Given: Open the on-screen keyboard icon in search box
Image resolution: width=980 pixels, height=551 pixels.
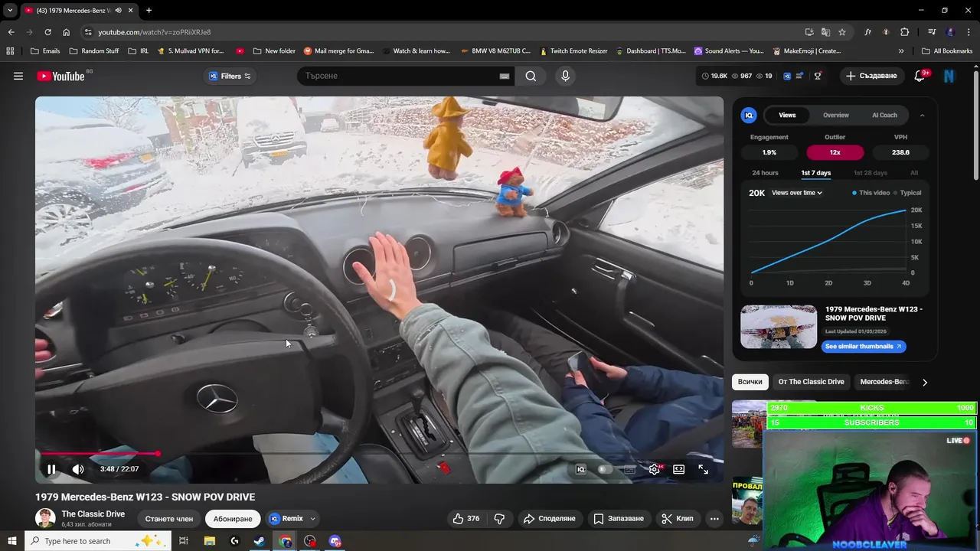Looking at the screenshot, I should pos(505,76).
